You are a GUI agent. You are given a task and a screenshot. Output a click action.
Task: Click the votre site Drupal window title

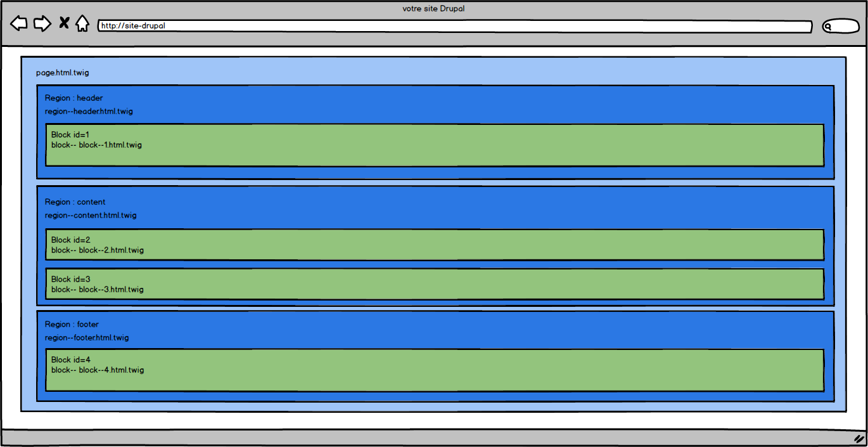click(433, 9)
